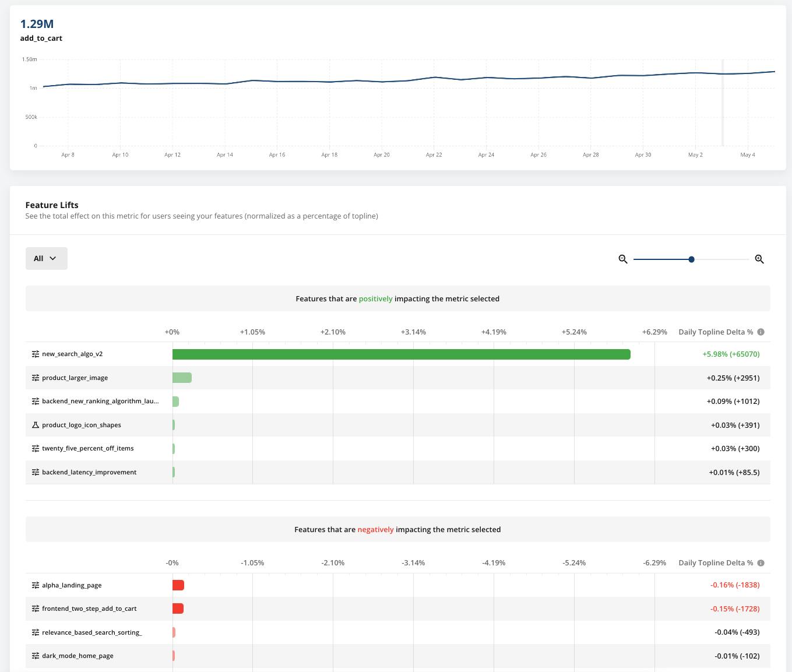The image size is (792, 672).
Task: Click gate icon next to product_larger_image
Action: click(x=36, y=378)
